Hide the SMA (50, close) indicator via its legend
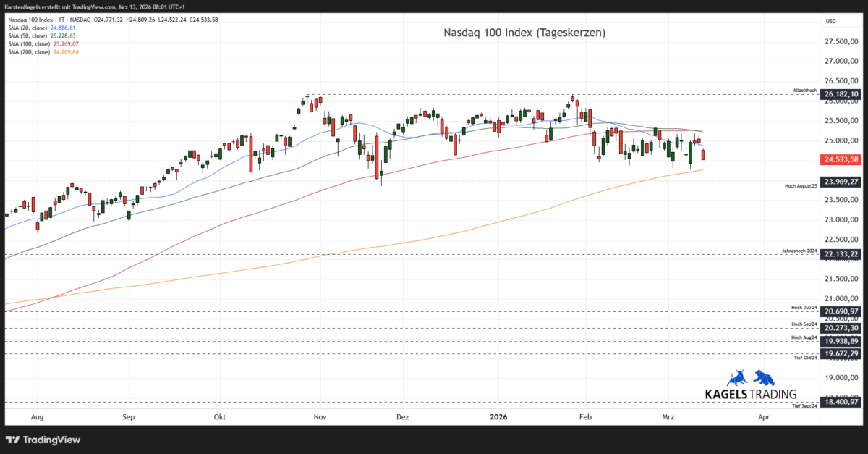Image resolution: width=868 pixels, height=454 pixels. coord(29,35)
